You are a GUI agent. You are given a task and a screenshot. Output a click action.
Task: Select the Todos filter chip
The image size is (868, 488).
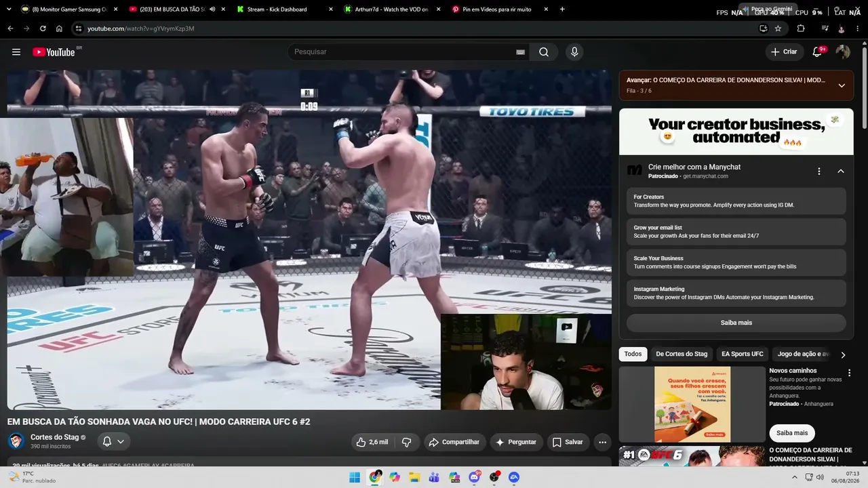point(633,354)
